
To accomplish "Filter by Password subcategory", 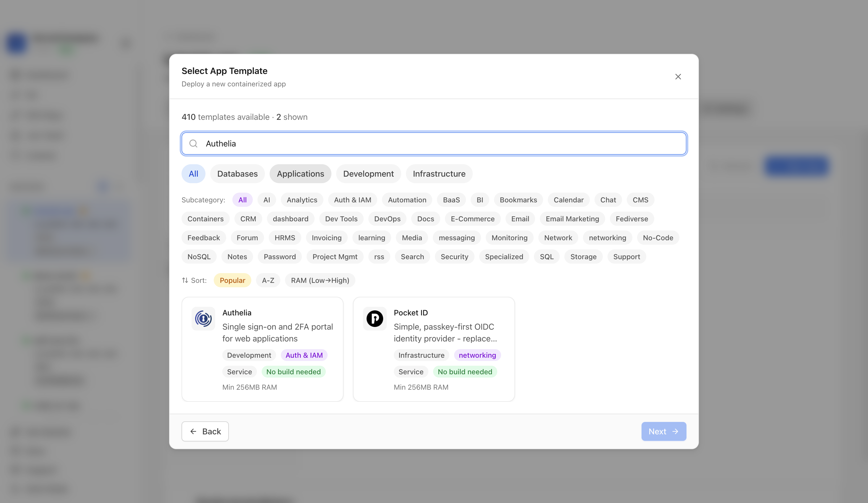I will (280, 257).
